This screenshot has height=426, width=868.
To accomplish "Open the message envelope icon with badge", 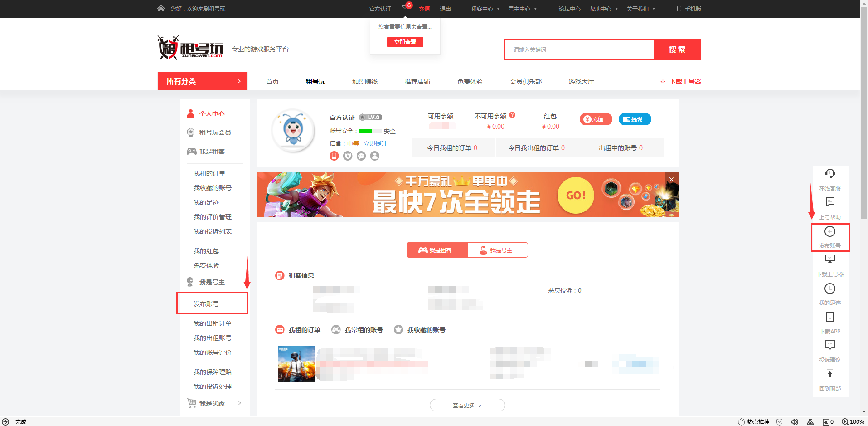I will click(405, 8).
